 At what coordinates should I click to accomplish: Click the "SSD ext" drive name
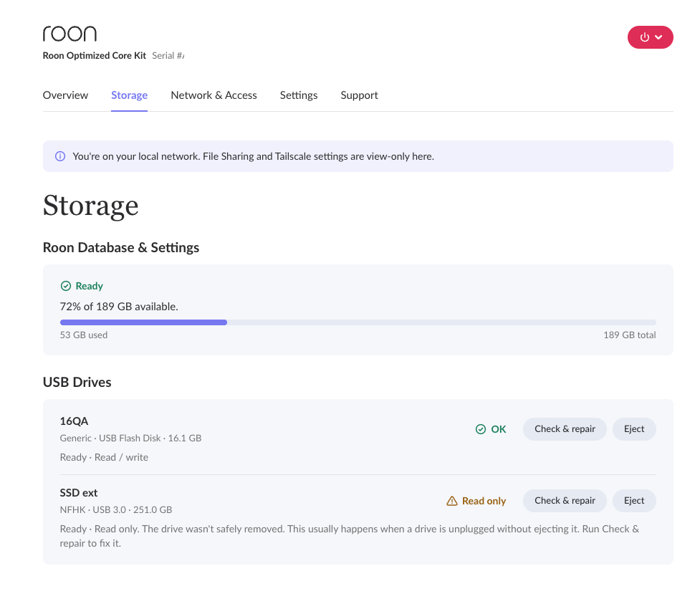[79, 493]
